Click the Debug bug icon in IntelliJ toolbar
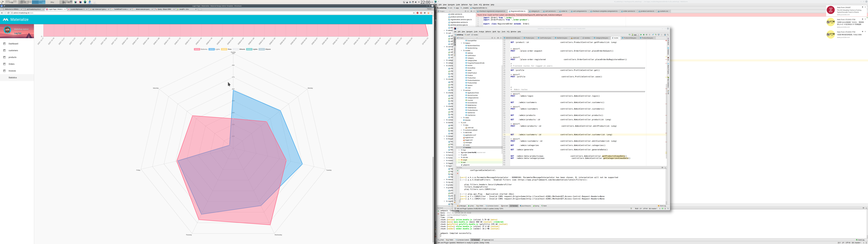 [644, 35]
